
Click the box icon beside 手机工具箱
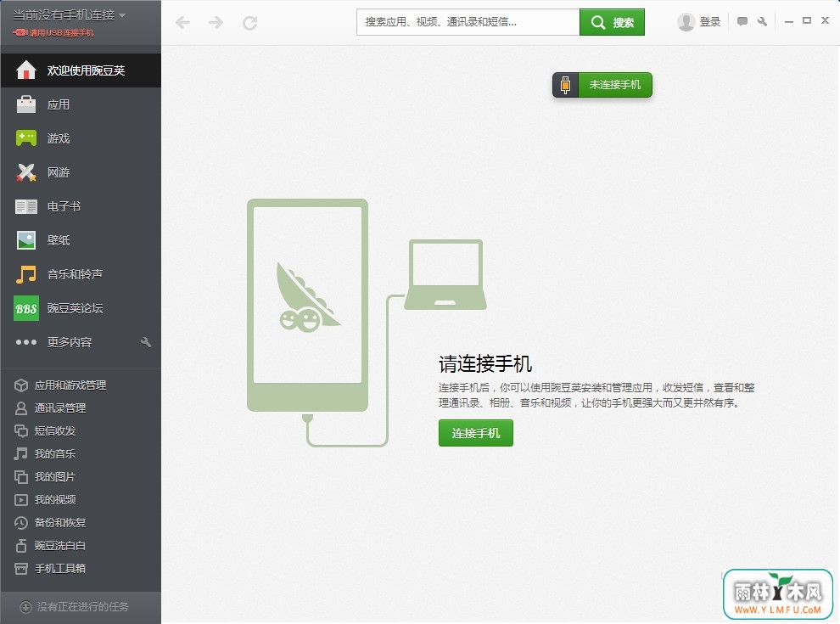(x=21, y=569)
